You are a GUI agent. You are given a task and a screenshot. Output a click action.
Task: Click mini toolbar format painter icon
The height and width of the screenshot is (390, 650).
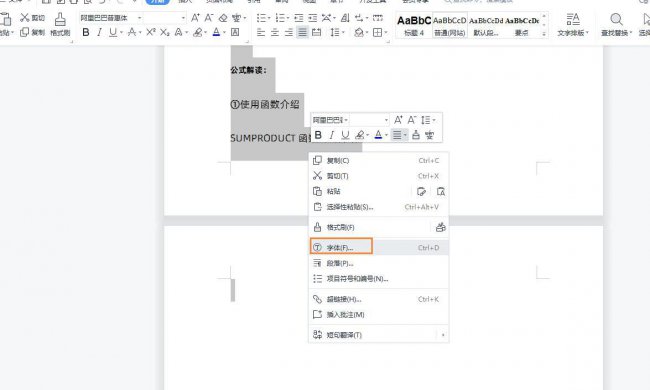coord(416,135)
